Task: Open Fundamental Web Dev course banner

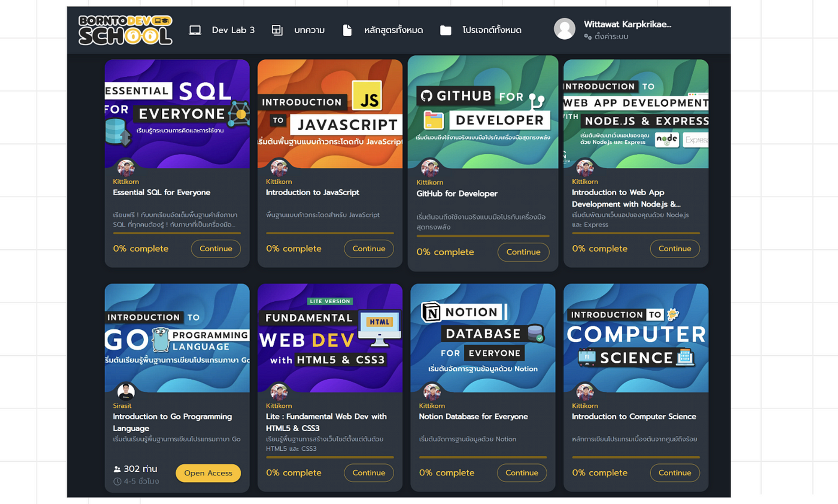Action: pos(330,338)
